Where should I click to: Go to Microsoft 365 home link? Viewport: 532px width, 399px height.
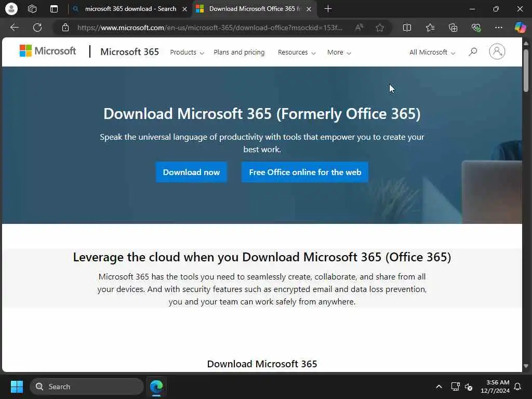129,51
